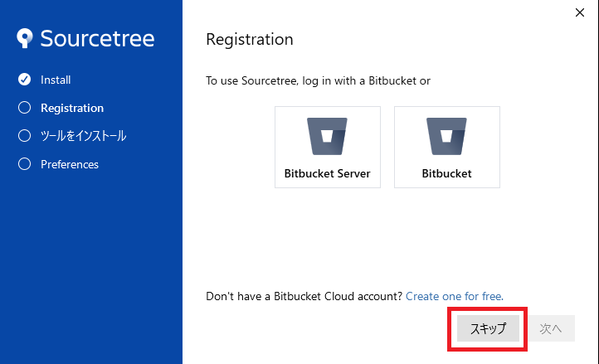
Task: Select the Registration step label in sidebar
Action: tap(72, 108)
